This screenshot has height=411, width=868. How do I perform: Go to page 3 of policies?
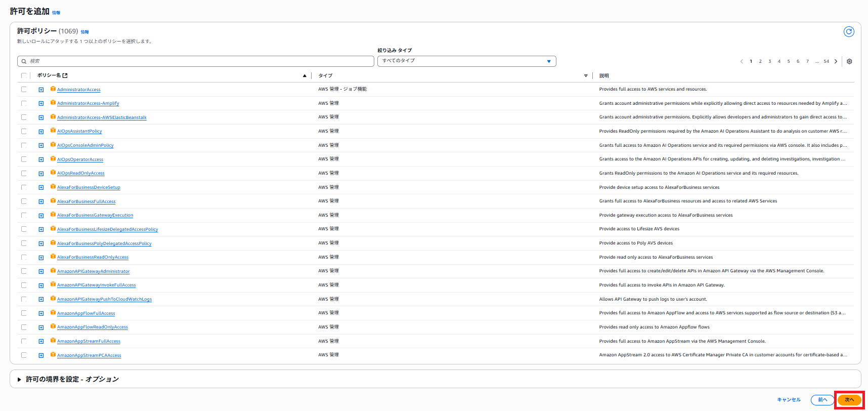[x=770, y=61]
